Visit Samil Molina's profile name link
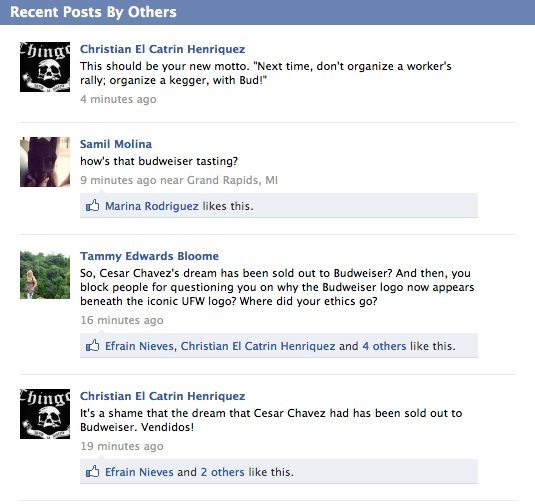Image resolution: width=535 pixels, height=504 pixels. point(116,144)
